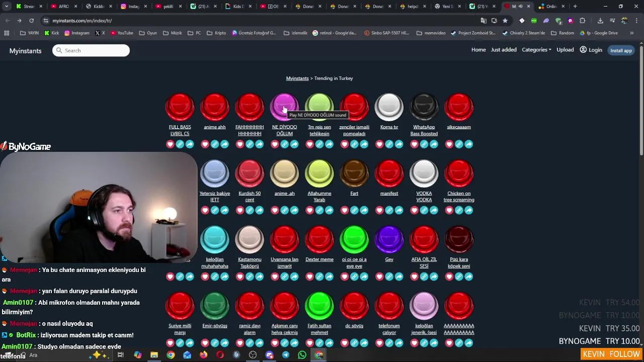Screen dimensions: 644x362
Task: Open tab search dropdown arrow
Action: click(x=7, y=7)
